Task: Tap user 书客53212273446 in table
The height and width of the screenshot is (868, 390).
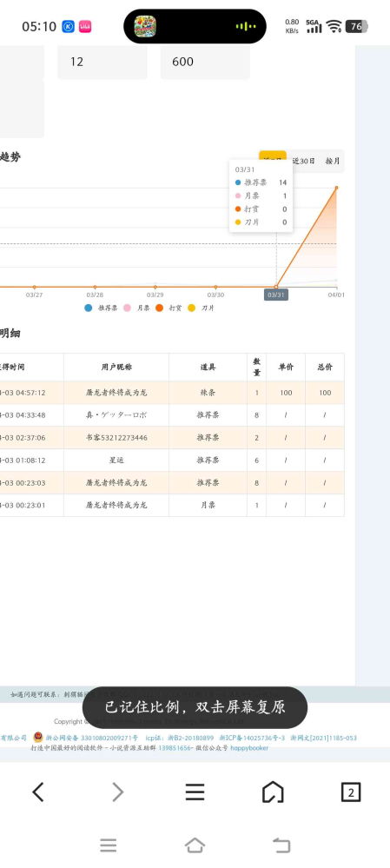Action: pyautogui.click(x=116, y=438)
